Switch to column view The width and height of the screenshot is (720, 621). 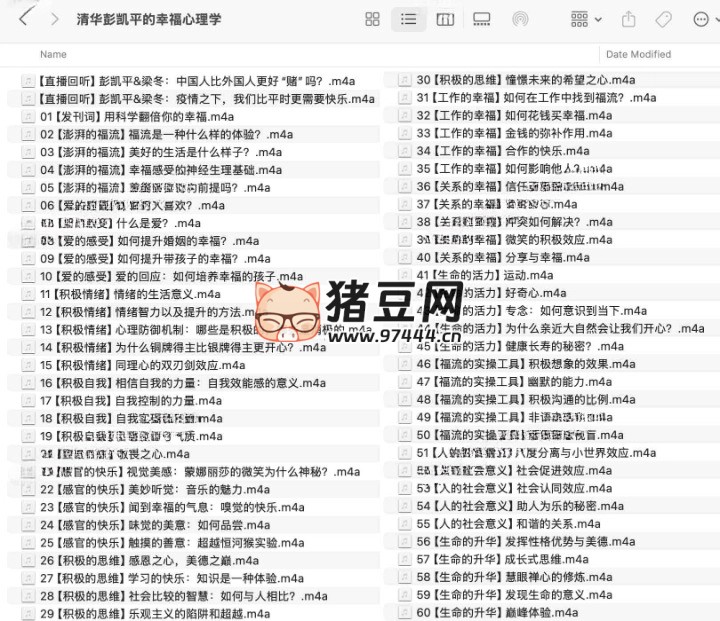point(445,19)
